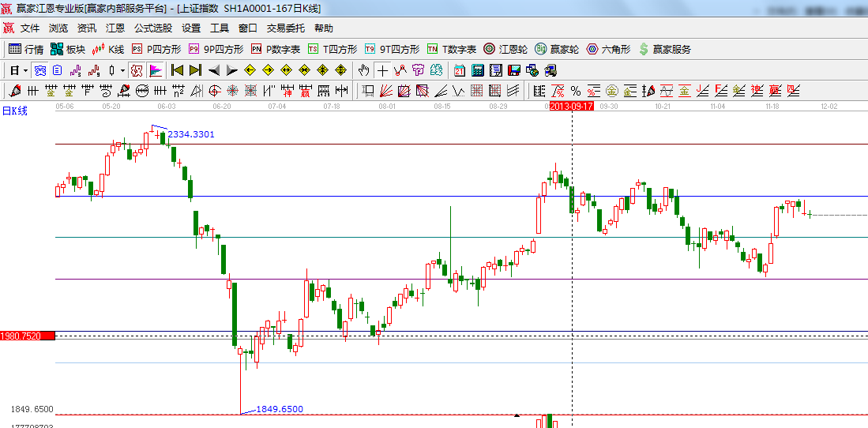This screenshot has width=868, height=428.
Task: Jump to first bar arrow icon
Action: pyautogui.click(x=177, y=70)
